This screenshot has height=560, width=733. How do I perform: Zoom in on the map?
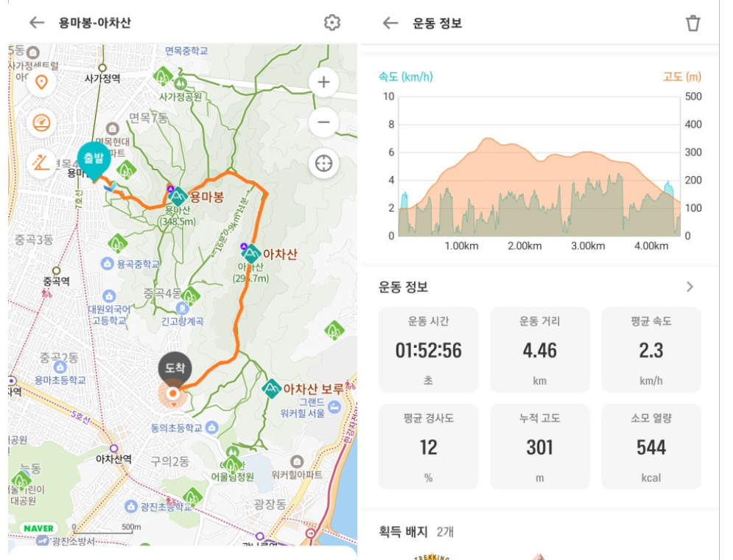[x=323, y=83]
